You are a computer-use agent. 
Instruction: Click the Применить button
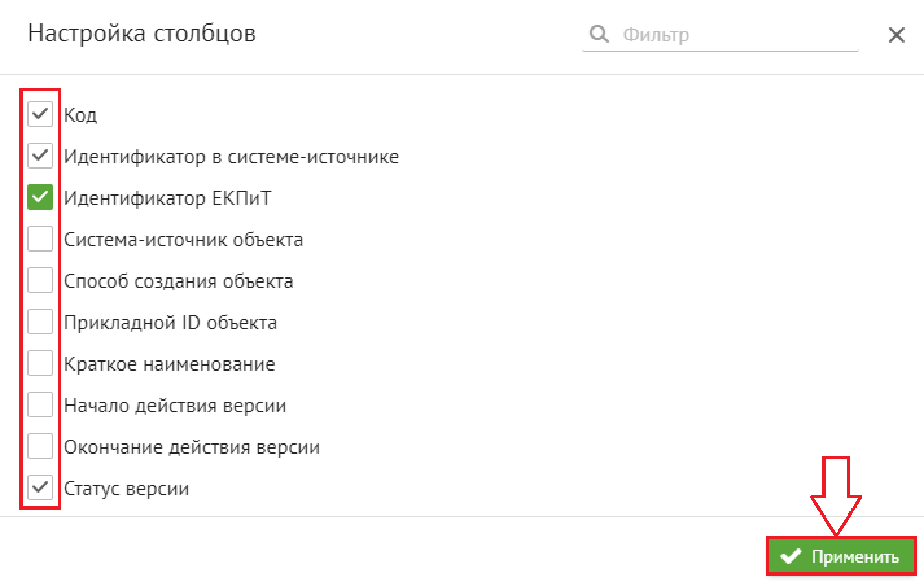pos(841,556)
